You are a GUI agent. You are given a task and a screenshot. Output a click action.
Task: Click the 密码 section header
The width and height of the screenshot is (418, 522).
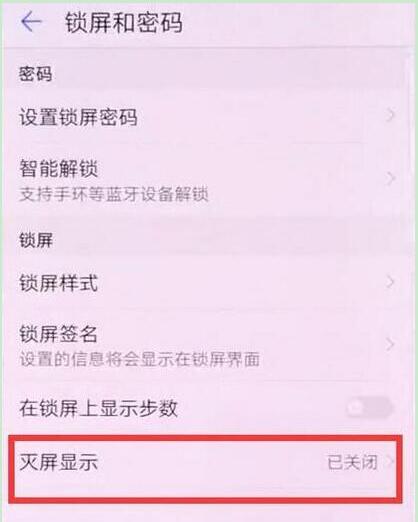click(x=35, y=74)
